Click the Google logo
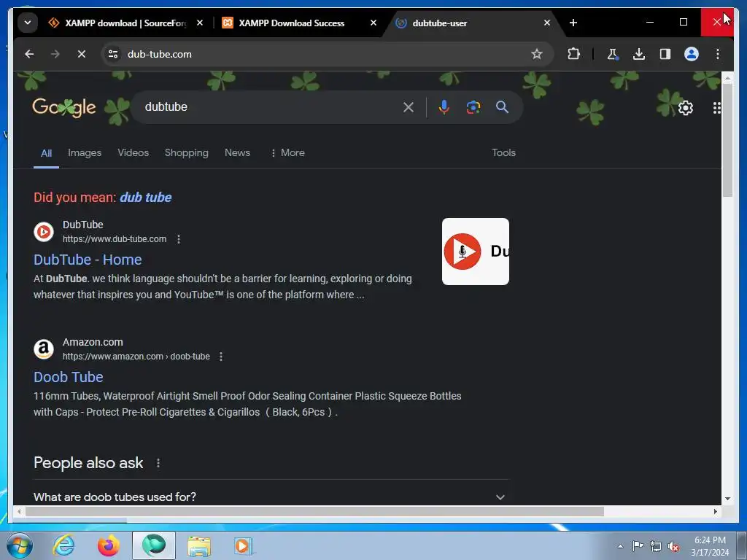The width and height of the screenshot is (747, 560). (x=64, y=108)
